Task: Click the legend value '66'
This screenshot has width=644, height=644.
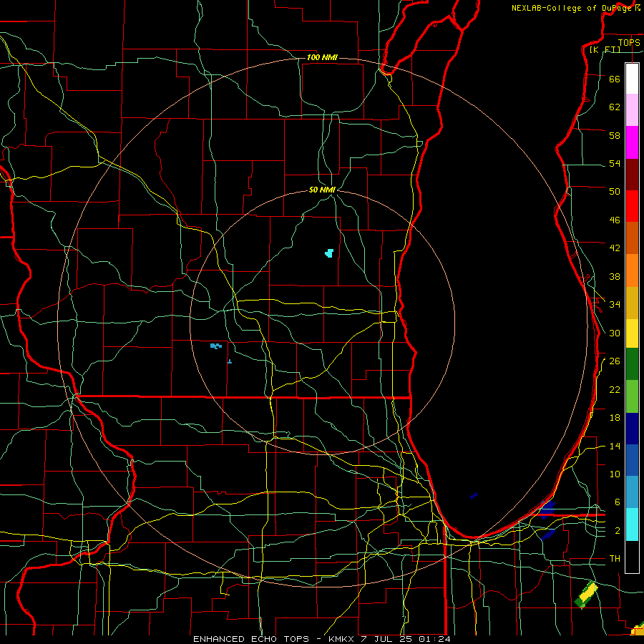Action: pyautogui.click(x=615, y=79)
